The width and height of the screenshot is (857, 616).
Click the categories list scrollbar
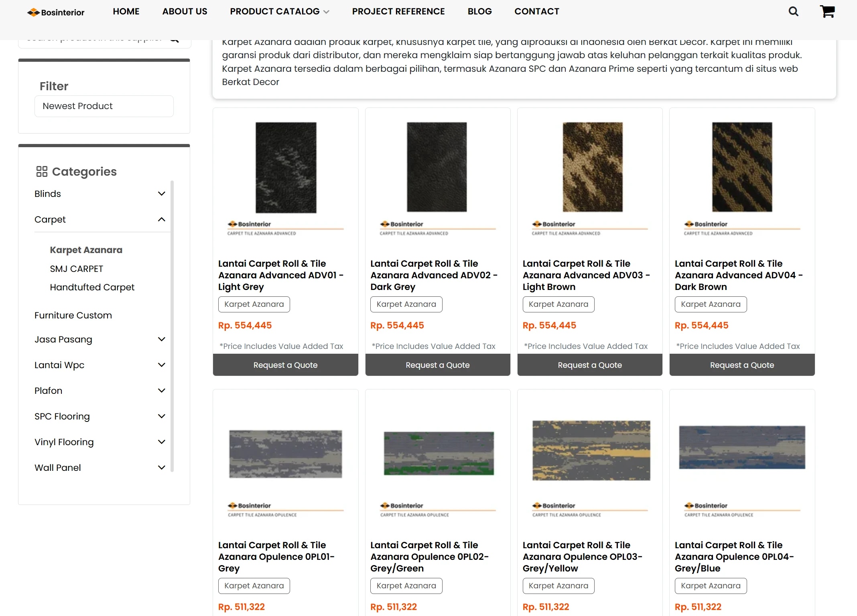point(172,326)
